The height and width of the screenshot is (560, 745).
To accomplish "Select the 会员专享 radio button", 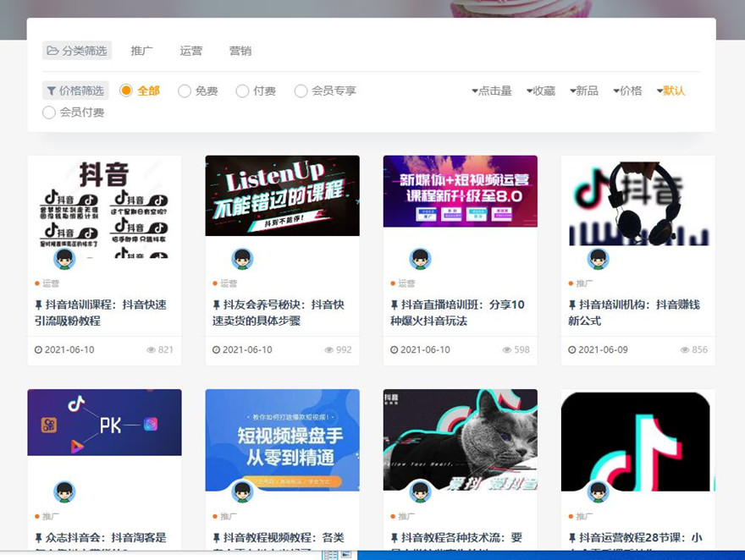I will tap(301, 91).
